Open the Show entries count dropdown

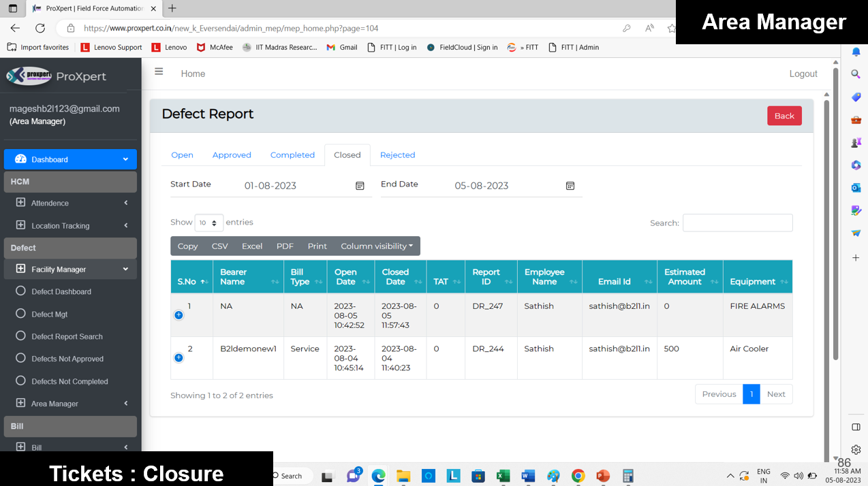click(x=208, y=223)
